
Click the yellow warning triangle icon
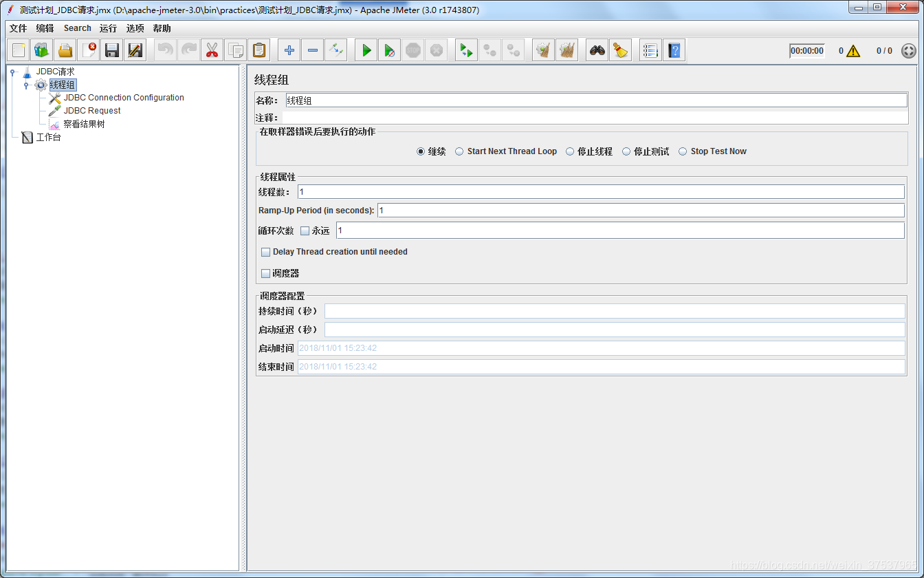point(853,51)
